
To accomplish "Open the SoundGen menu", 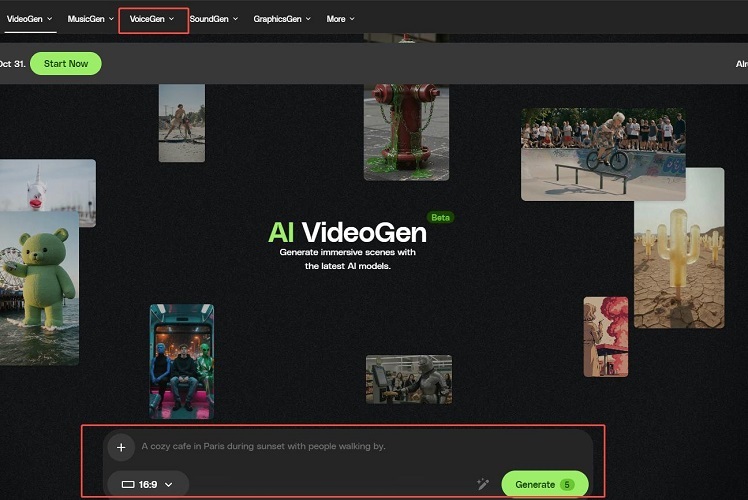I will (x=214, y=19).
